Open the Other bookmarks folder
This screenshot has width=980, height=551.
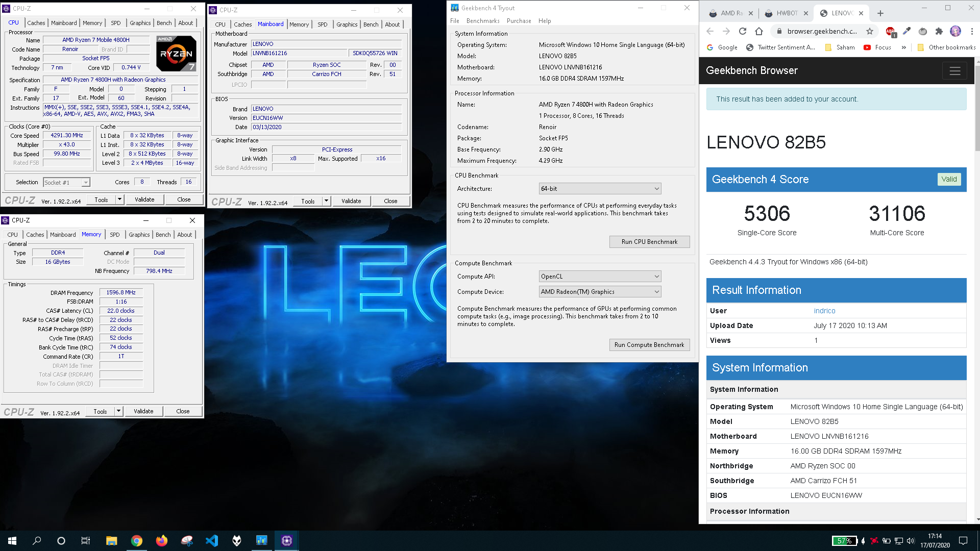pyautogui.click(x=946, y=47)
